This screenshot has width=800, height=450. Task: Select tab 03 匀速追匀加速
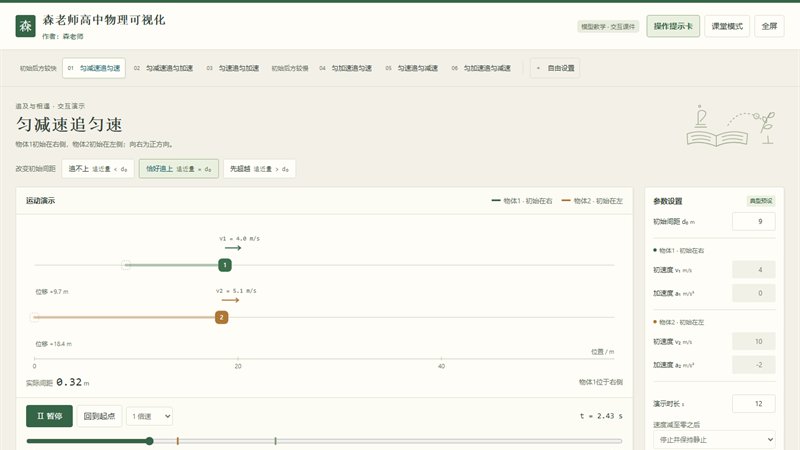click(x=233, y=68)
